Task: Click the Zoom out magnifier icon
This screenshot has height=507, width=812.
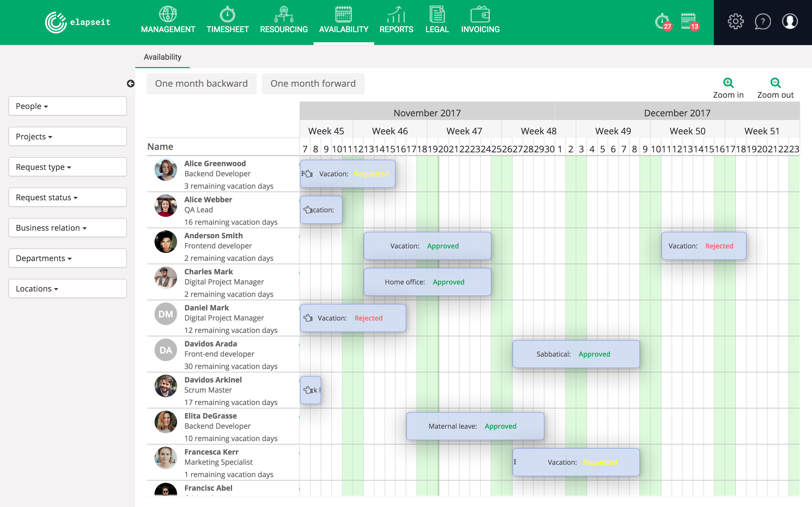Action: click(x=775, y=83)
